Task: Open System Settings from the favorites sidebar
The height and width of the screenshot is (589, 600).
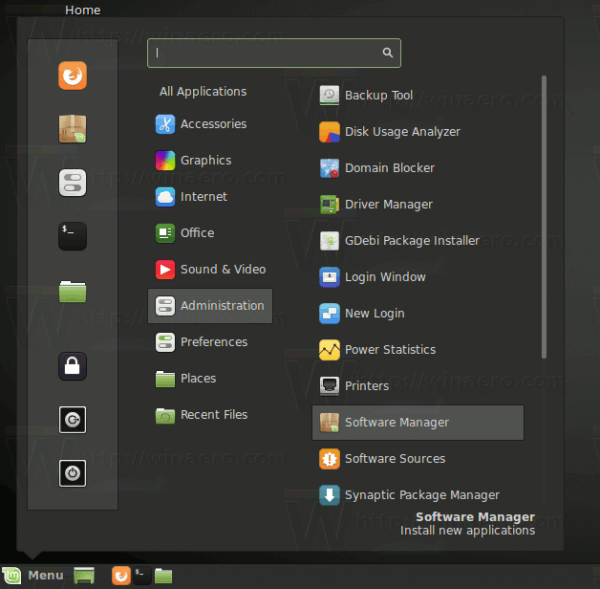Action: coord(72,183)
